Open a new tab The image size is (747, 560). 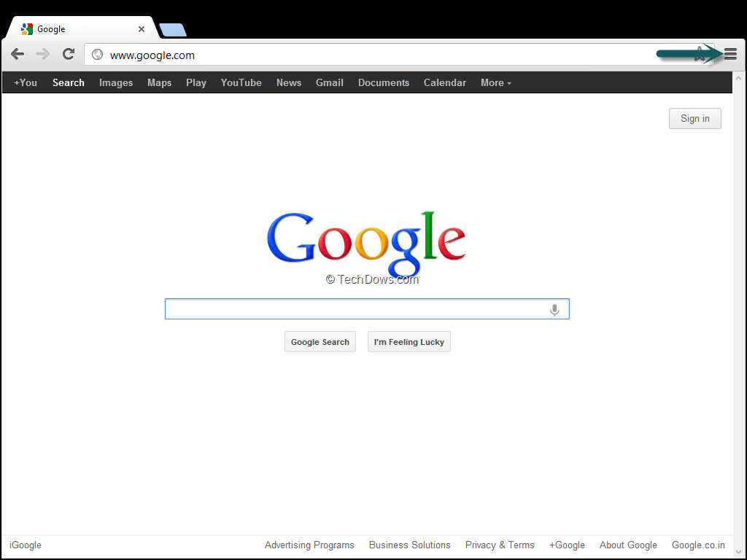tap(173, 30)
